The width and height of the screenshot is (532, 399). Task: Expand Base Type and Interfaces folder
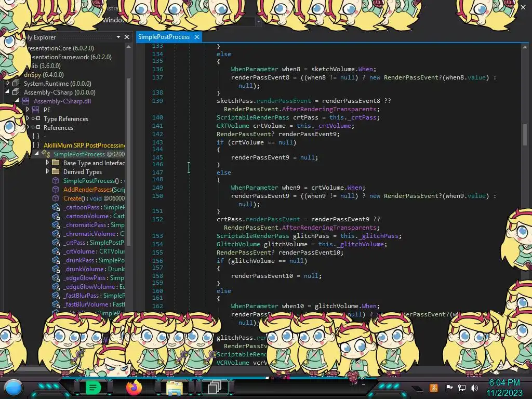pos(47,163)
